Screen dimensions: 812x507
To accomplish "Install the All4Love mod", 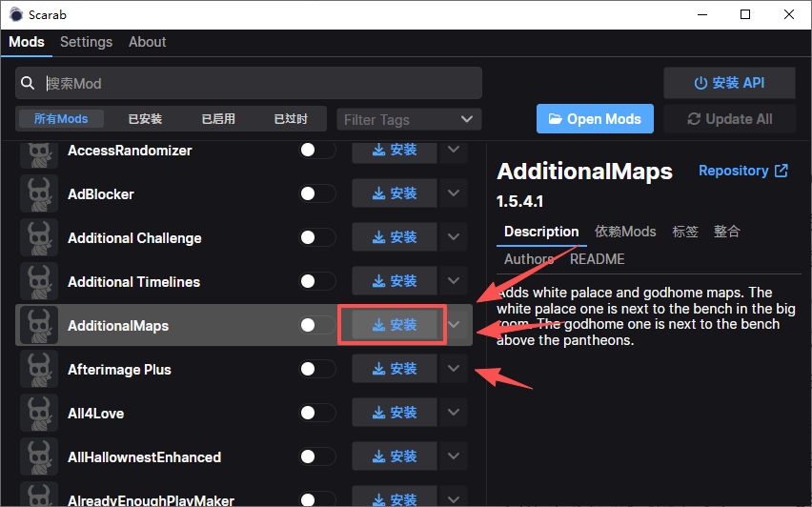I will pos(395,413).
